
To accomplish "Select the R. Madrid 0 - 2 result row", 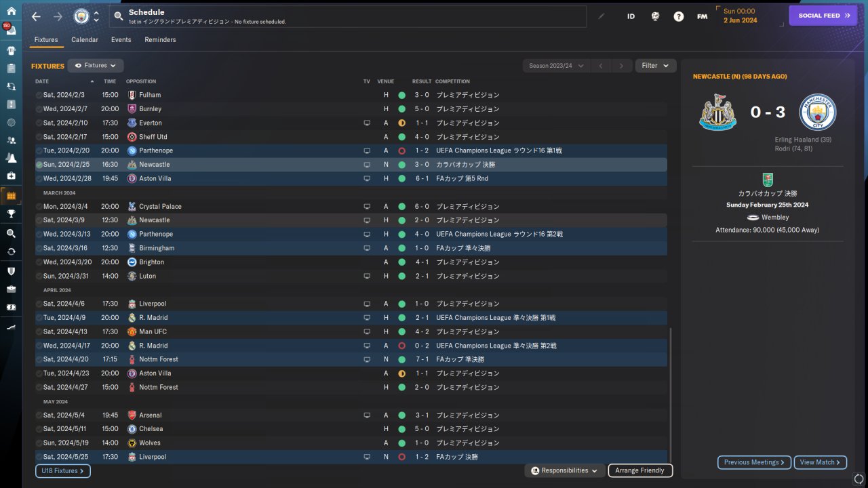I will 351,346.
